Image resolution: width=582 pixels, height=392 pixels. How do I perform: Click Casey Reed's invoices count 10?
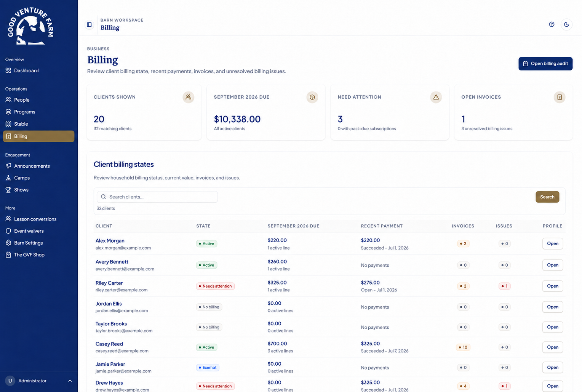[x=463, y=347]
